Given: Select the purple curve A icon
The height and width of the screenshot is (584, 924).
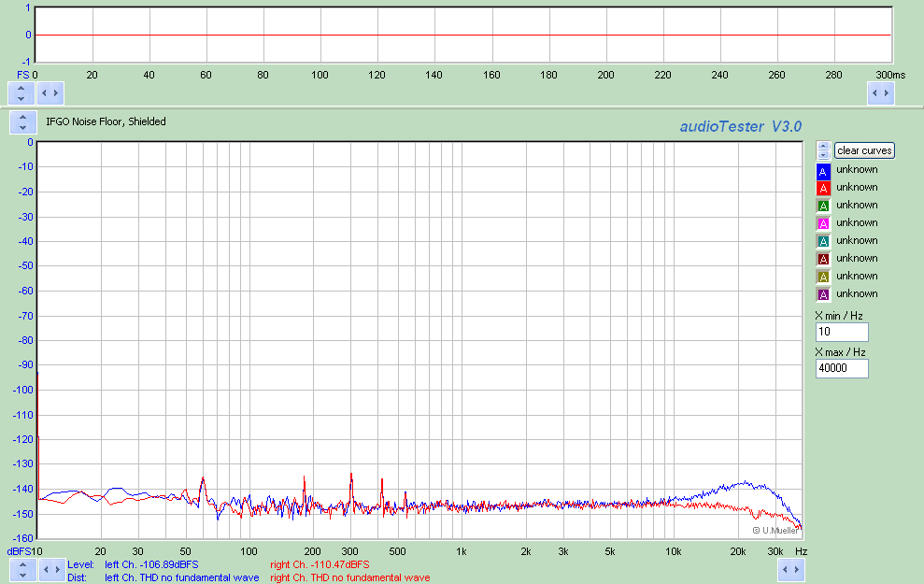Looking at the screenshot, I should point(823,294).
